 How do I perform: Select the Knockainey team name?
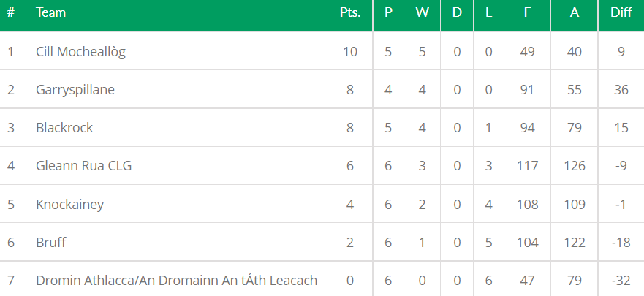point(70,204)
